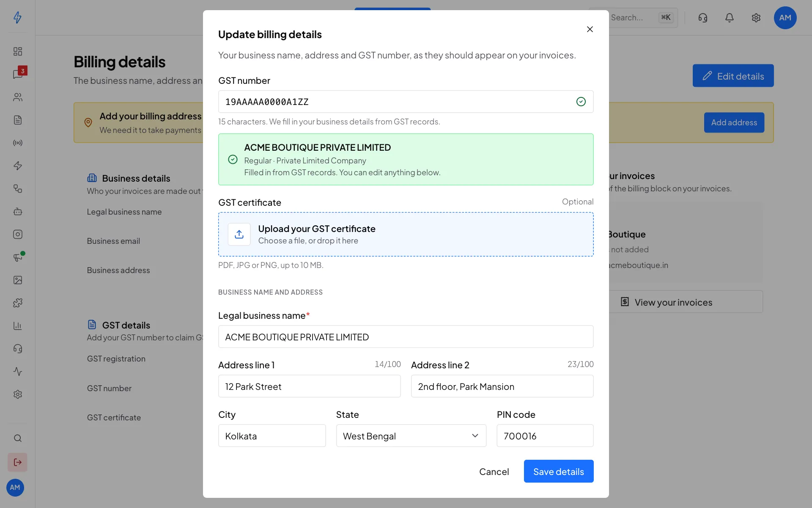
Task: Open the flow connector icon in sidebar
Action: [x=18, y=188]
